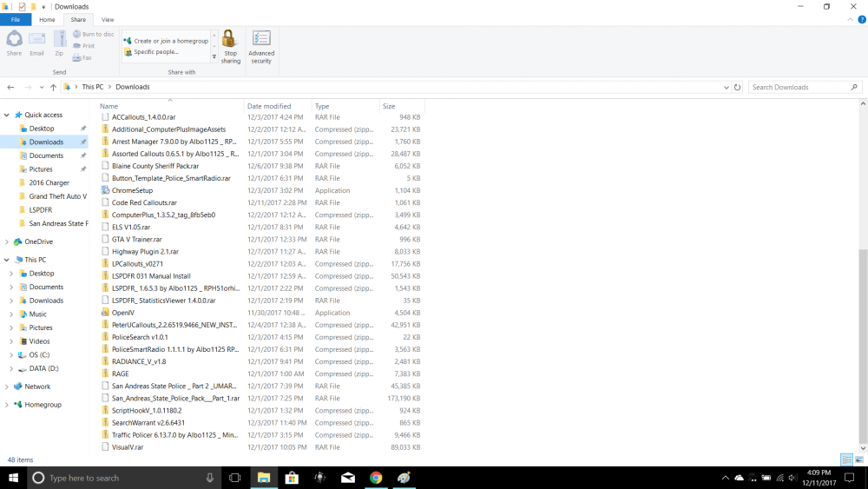Open ribbon Help question mark
The image size is (868, 489).
click(x=861, y=19)
